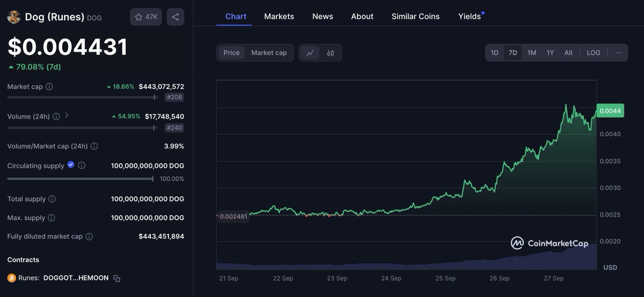This screenshot has height=297, width=644.
Task: Click the $443,072,572 market cap value
Action: pos(162,86)
